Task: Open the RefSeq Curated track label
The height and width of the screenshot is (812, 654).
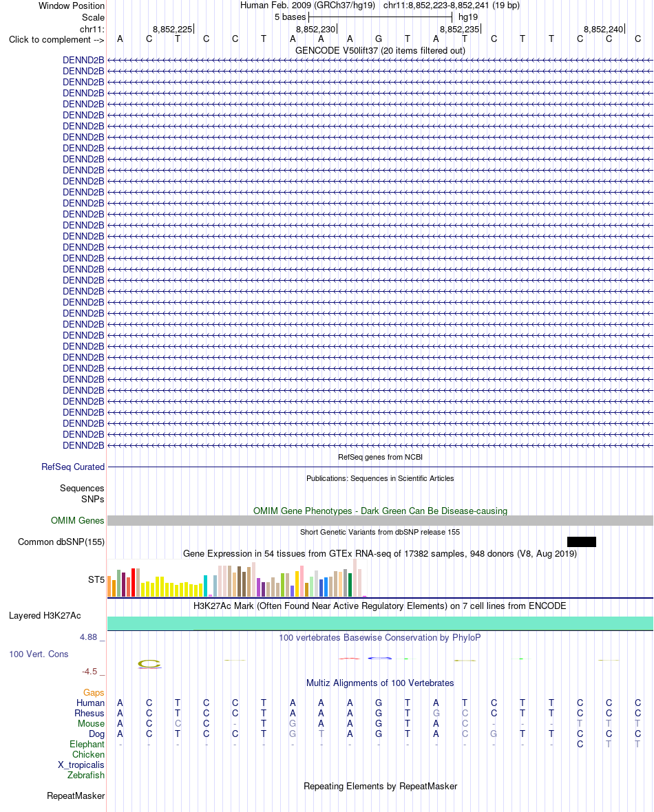Action: click(73, 467)
